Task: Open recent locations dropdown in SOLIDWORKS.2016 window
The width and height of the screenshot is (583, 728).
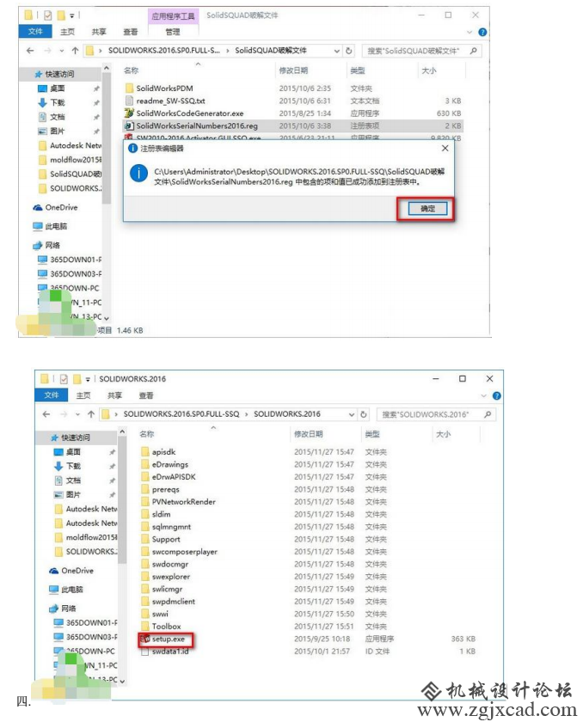Action: (x=77, y=414)
